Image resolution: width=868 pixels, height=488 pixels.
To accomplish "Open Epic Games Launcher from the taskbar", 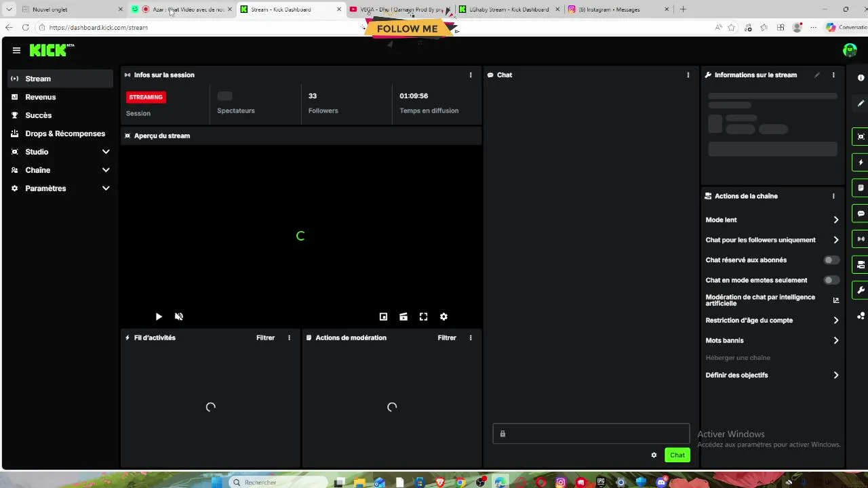I will pos(601,483).
